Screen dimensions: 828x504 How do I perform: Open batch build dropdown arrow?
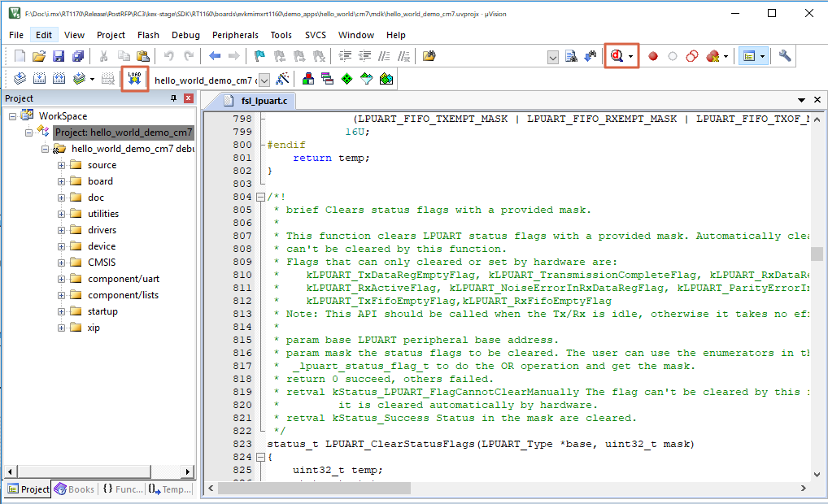92,80
